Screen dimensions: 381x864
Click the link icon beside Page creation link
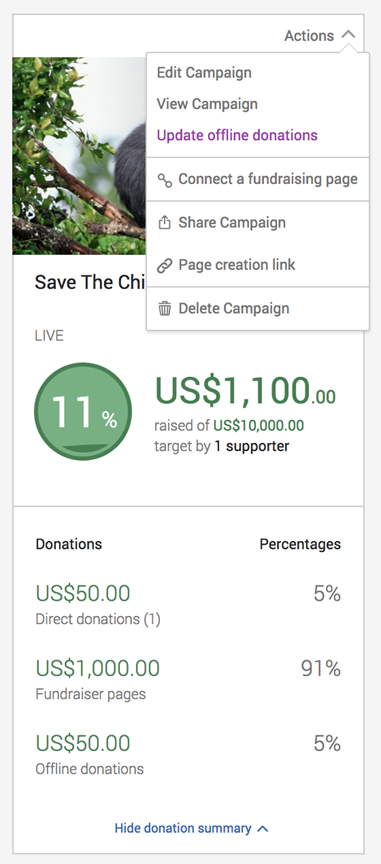(164, 265)
